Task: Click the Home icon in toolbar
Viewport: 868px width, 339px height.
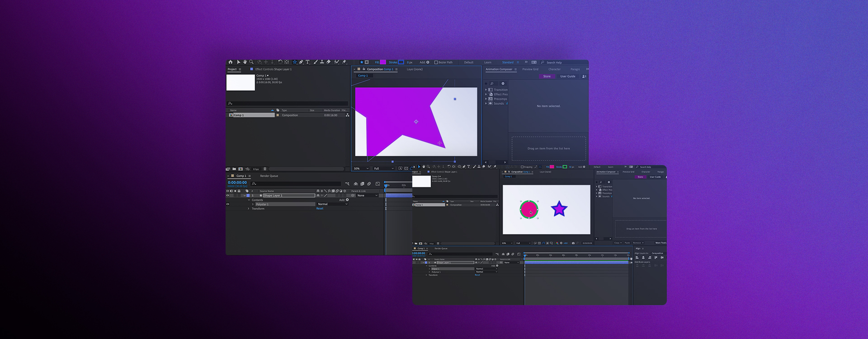Action: coord(231,62)
